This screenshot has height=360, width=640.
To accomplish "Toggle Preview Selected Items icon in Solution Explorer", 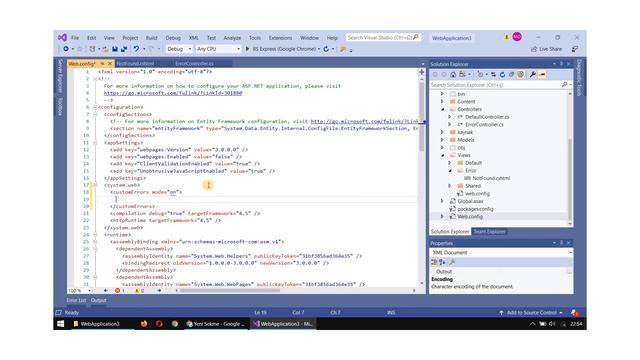I will tap(542, 74).
